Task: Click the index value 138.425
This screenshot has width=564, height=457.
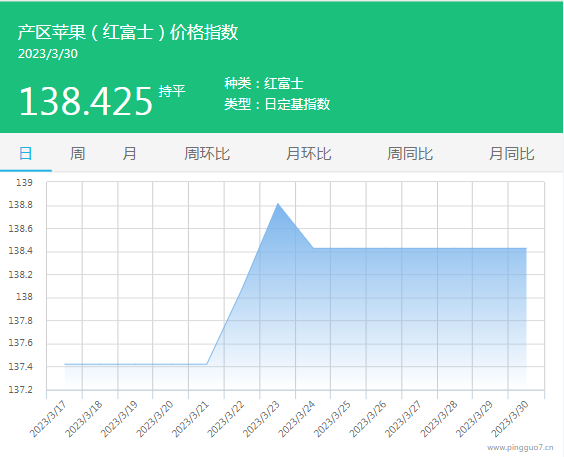Action: pyautogui.click(x=86, y=101)
